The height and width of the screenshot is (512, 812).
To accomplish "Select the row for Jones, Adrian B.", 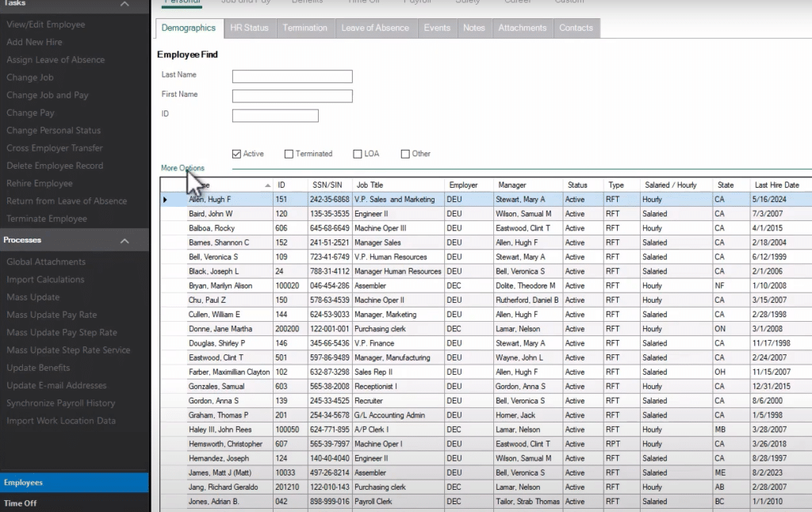I will click(486, 502).
